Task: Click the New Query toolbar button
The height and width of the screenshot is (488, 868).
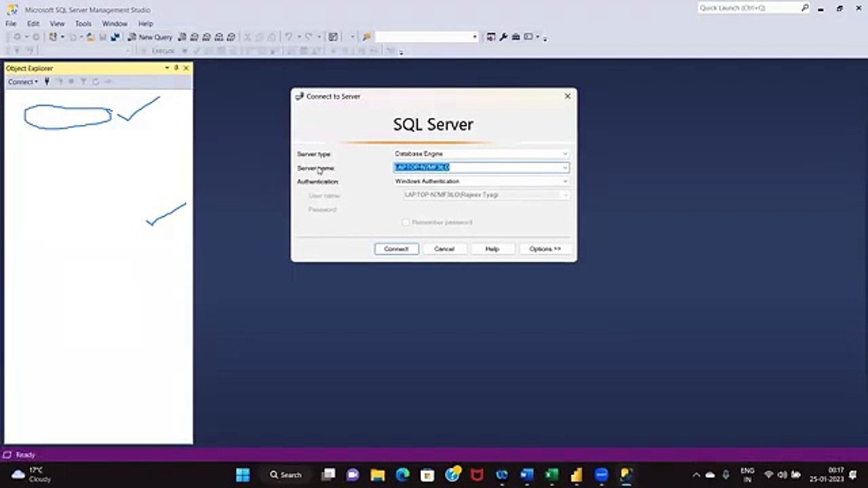Action: coord(151,37)
